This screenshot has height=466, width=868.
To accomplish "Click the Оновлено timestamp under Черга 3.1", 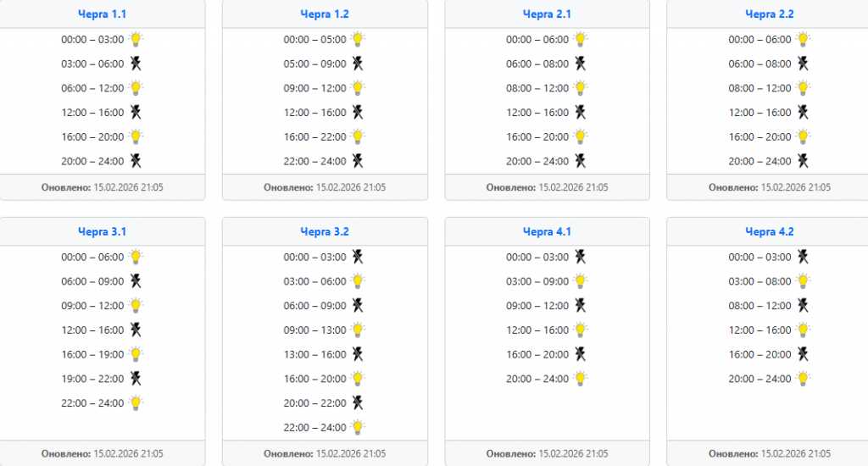I will 102,453.
